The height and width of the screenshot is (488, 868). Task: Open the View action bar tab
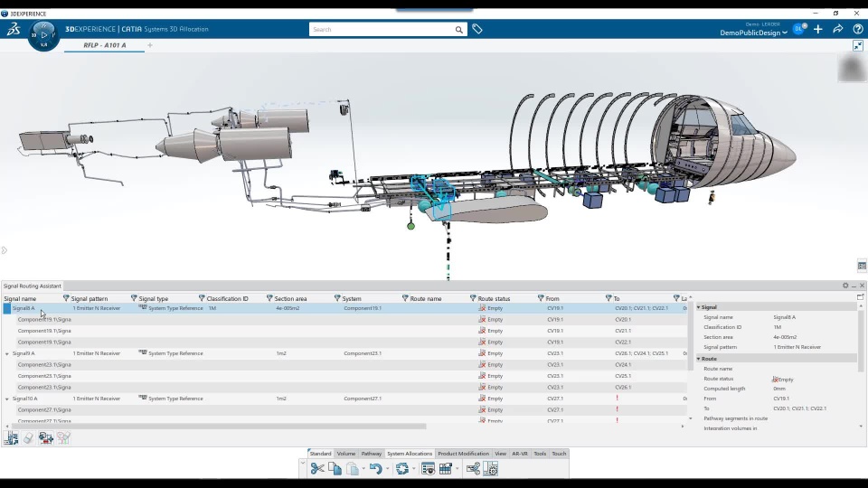click(500, 454)
